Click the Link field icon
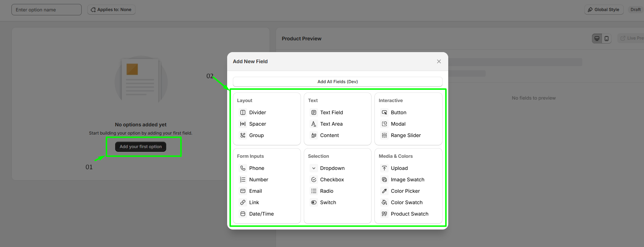The image size is (644, 247). click(x=243, y=202)
